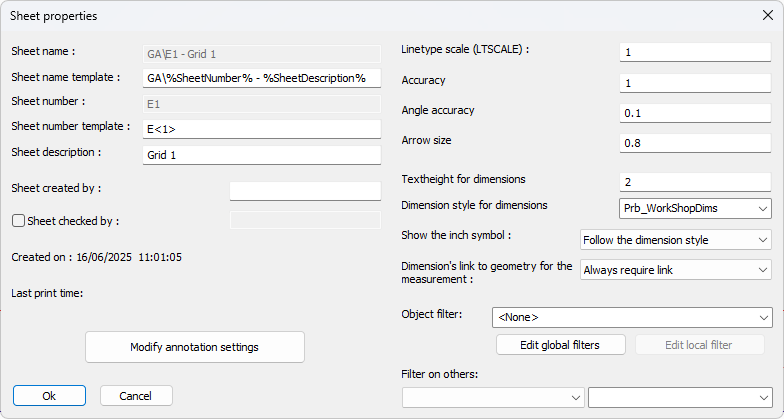This screenshot has width=784, height=419.
Task: Click Textheight for dimensions field
Action: (695, 182)
